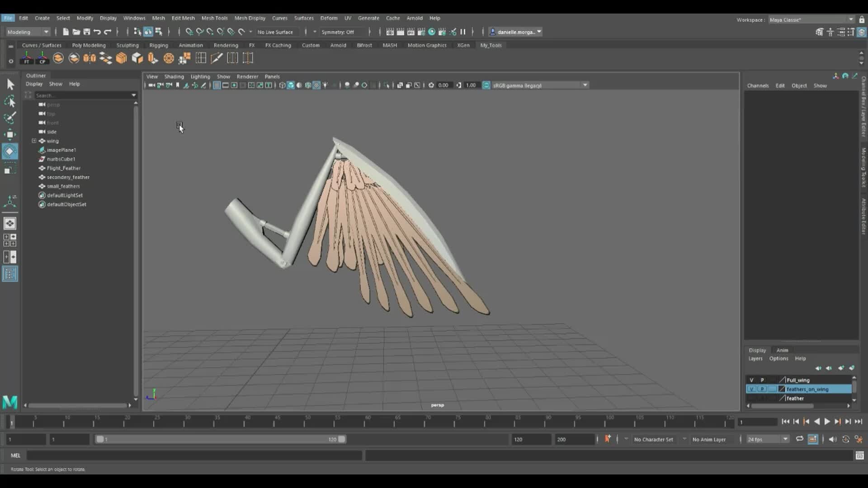Image resolution: width=868 pixels, height=488 pixels.
Task: Click the Save Scene icon in status line
Action: pyautogui.click(x=86, y=32)
